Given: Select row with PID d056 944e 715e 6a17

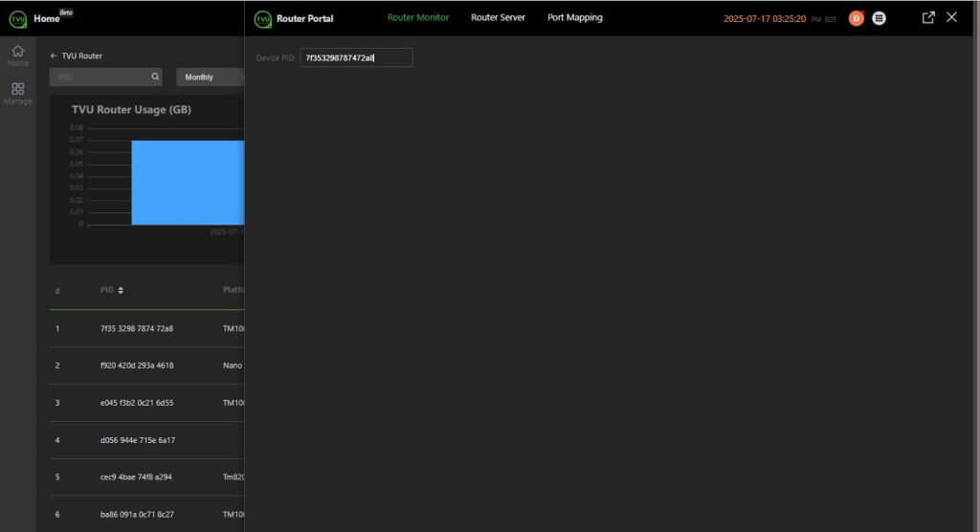Looking at the screenshot, I should 146,440.
